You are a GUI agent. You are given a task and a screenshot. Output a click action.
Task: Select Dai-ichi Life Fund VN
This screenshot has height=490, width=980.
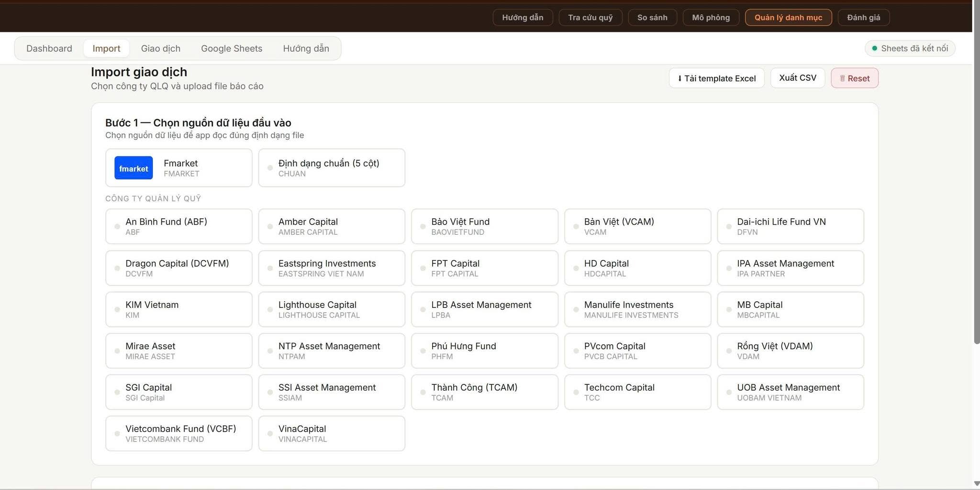[x=791, y=227]
